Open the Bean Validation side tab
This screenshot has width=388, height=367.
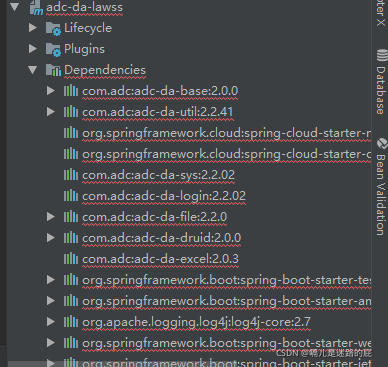[x=381, y=187]
